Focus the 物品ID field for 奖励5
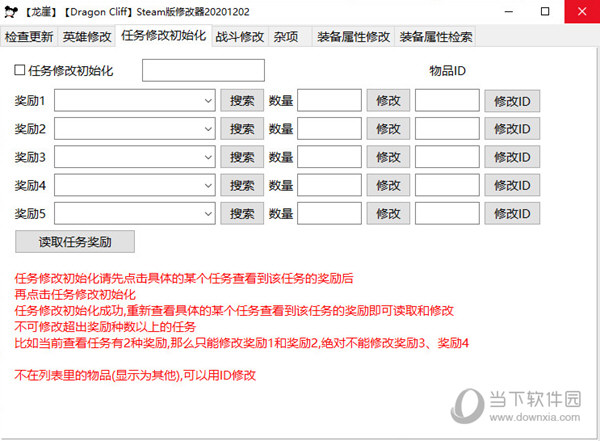This screenshot has height=441, width=600. [x=447, y=213]
